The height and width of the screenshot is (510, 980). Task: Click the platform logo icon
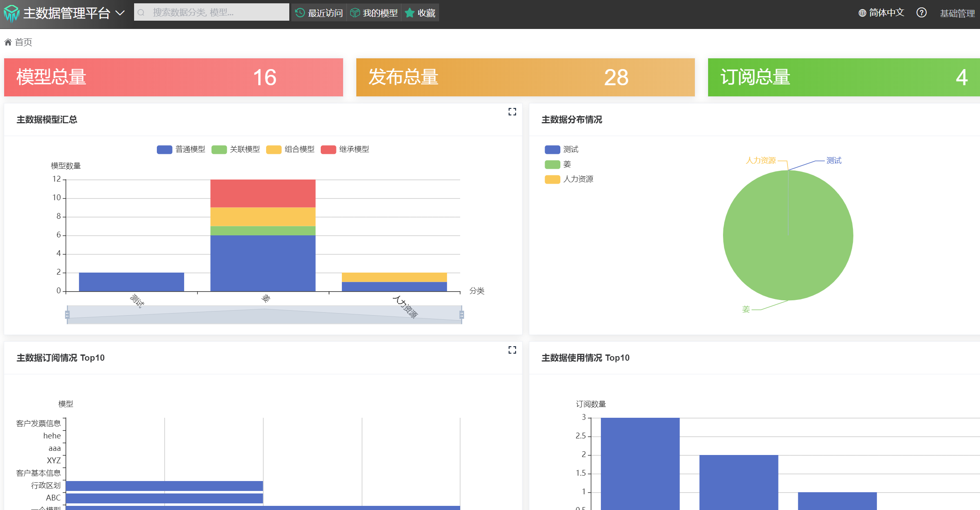12,13
